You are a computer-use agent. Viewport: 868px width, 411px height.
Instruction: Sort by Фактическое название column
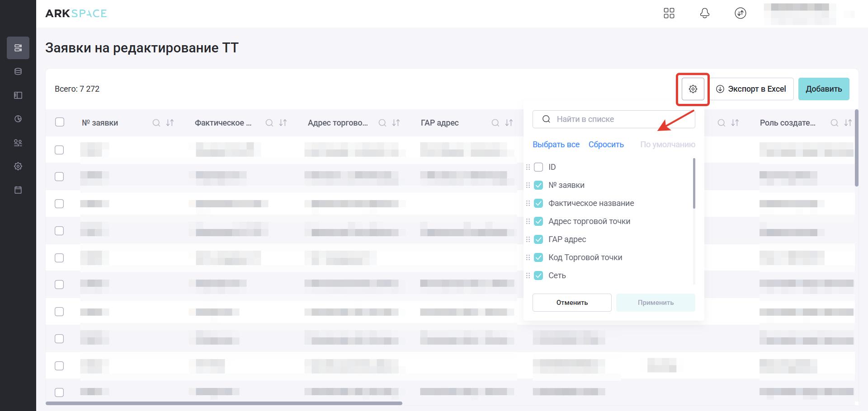(x=283, y=123)
